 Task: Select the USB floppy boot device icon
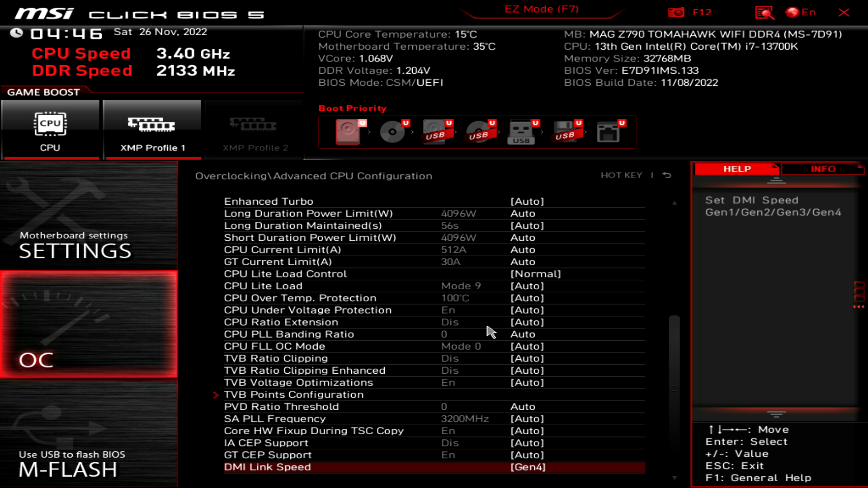click(x=566, y=131)
